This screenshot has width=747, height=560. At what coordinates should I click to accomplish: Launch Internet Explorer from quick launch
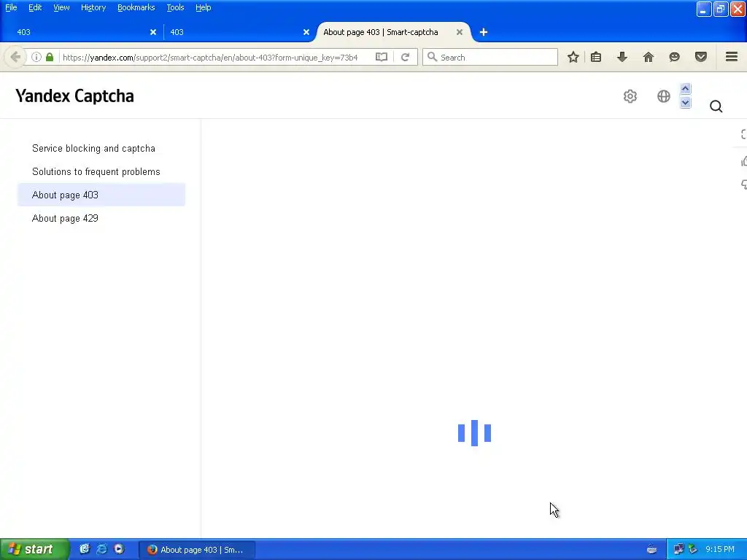[x=102, y=549]
